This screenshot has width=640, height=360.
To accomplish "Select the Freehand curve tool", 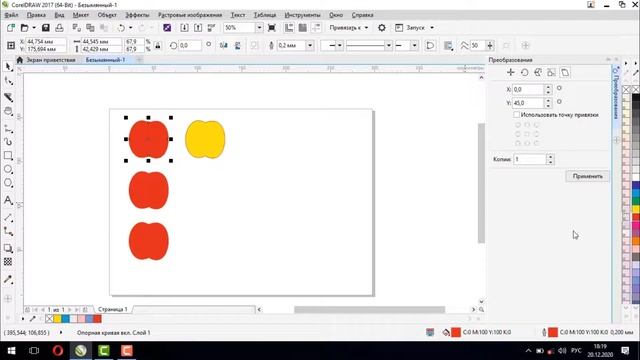I will point(8,129).
